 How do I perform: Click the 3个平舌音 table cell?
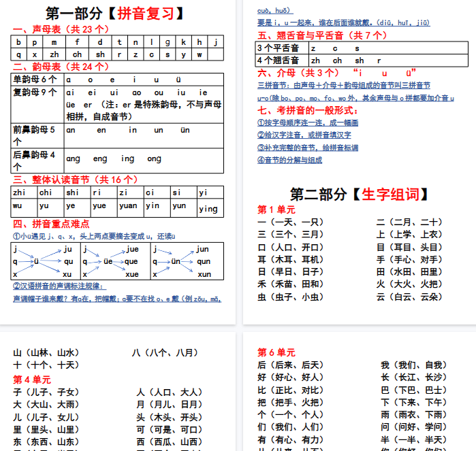click(278, 48)
